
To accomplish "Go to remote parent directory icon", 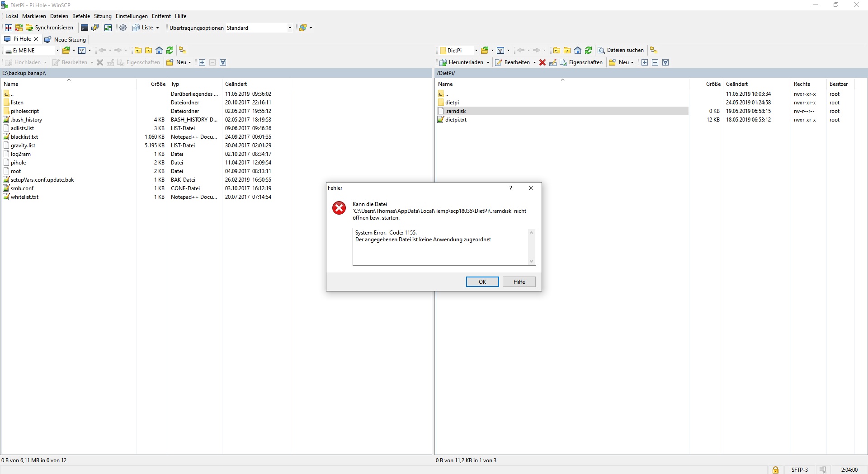I will pos(557,50).
